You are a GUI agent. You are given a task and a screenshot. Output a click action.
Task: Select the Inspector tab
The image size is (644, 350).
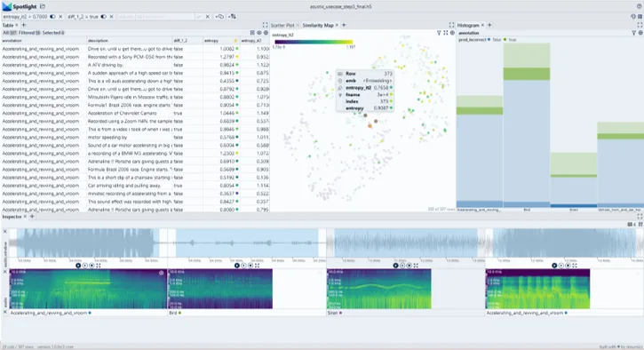[12, 217]
